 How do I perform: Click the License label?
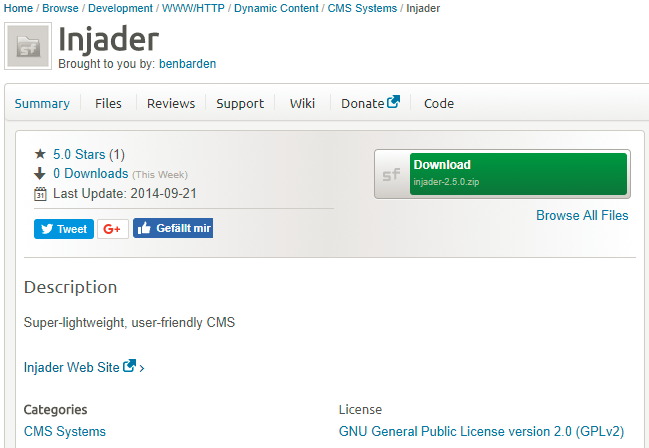[360, 409]
